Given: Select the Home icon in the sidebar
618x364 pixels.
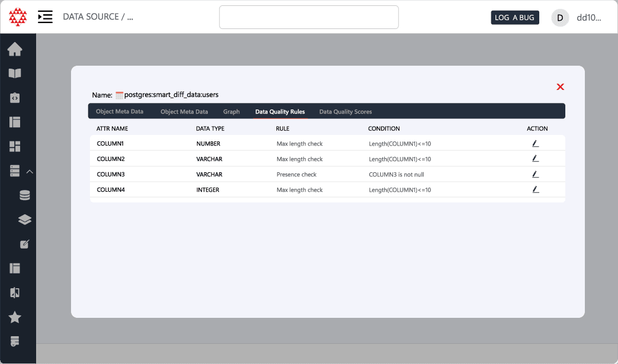Looking at the screenshot, I should click(x=14, y=49).
